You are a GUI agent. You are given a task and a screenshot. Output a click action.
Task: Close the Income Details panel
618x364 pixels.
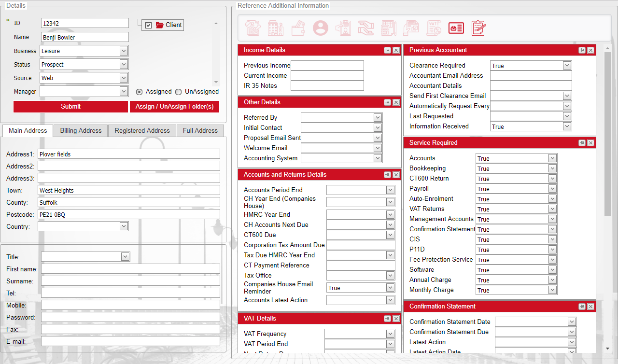pos(396,50)
